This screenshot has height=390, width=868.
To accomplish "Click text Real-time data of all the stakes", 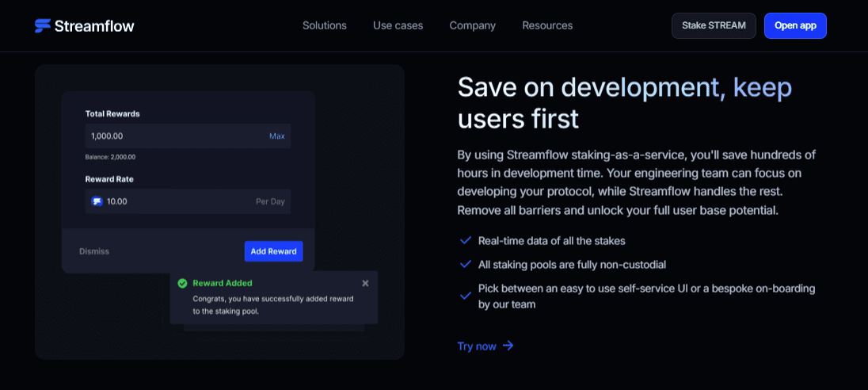I will (552, 241).
